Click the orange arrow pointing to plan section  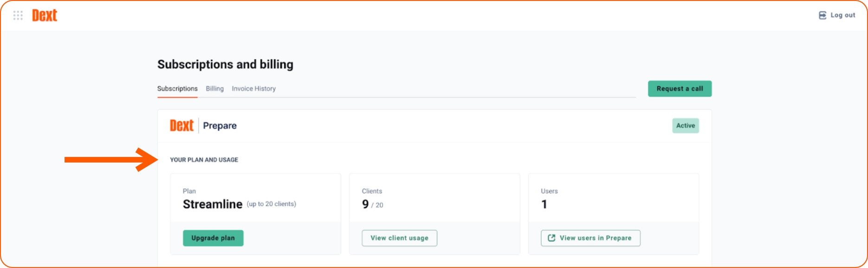[111, 160]
